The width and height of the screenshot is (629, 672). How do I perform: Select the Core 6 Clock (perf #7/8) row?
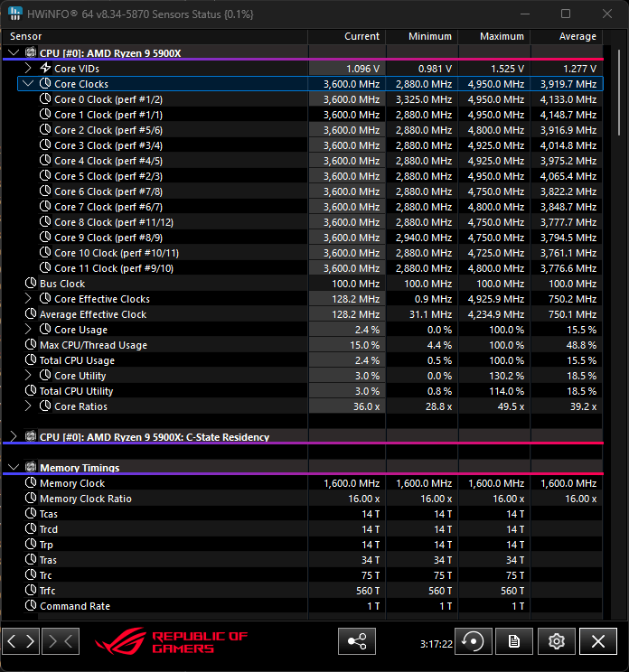tap(303, 191)
